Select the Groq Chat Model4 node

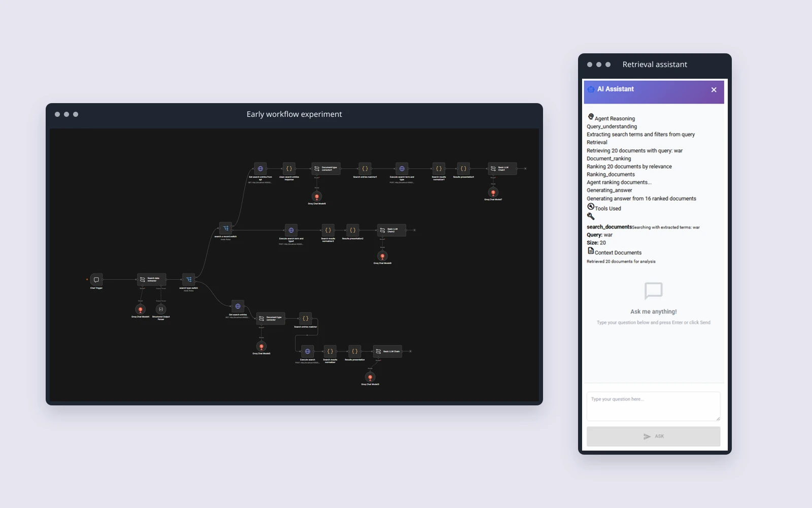[141, 309]
